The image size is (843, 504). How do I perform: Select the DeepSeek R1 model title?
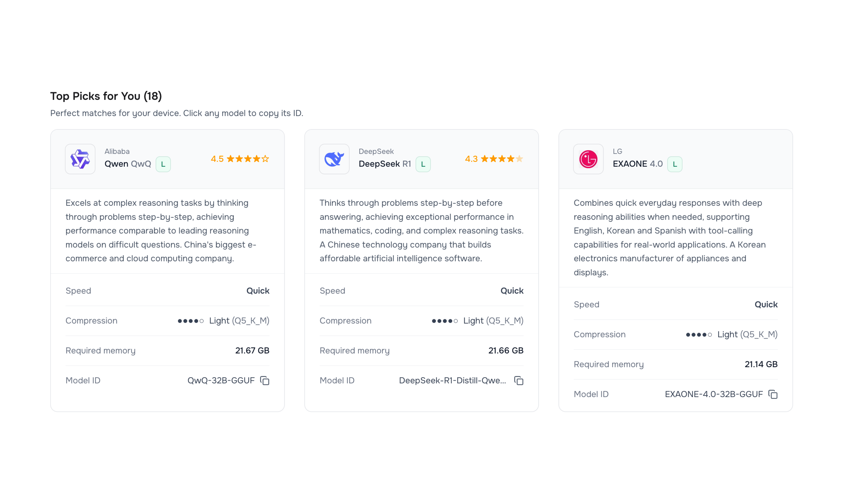click(x=385, y=164)
